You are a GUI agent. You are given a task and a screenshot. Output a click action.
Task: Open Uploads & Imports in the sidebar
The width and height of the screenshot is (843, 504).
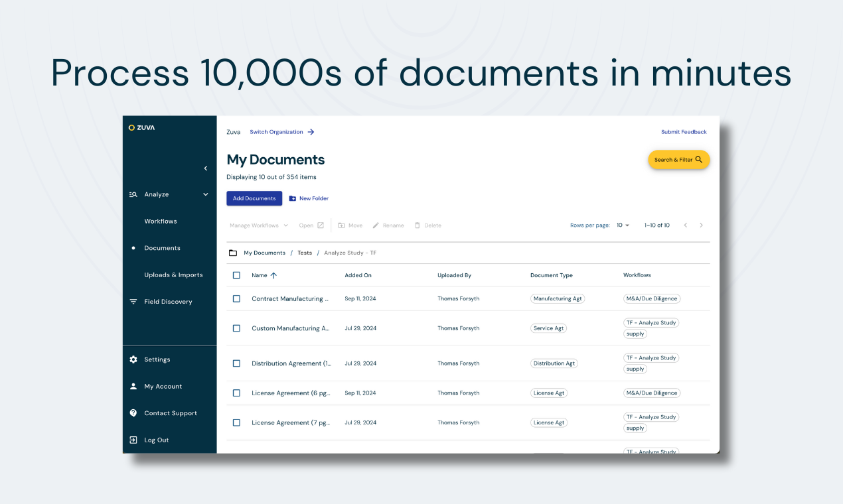(x=173, y=275)
